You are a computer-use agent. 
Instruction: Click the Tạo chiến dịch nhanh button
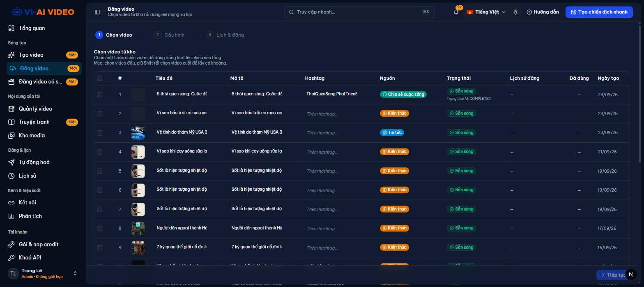[x=599, y=12]
